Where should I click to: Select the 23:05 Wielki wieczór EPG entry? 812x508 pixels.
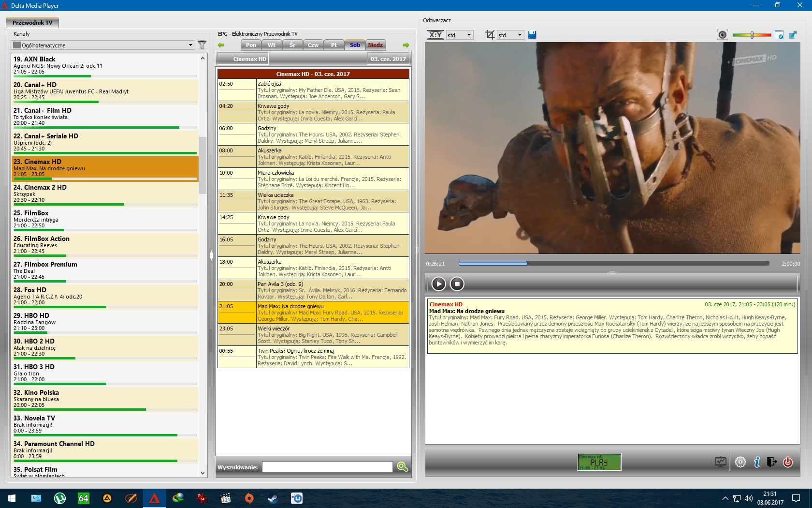pos(313,334)
